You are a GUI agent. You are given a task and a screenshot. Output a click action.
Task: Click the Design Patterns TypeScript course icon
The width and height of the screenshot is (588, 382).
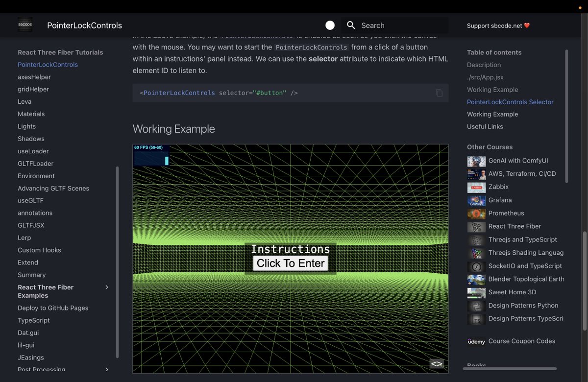(476, 319)
